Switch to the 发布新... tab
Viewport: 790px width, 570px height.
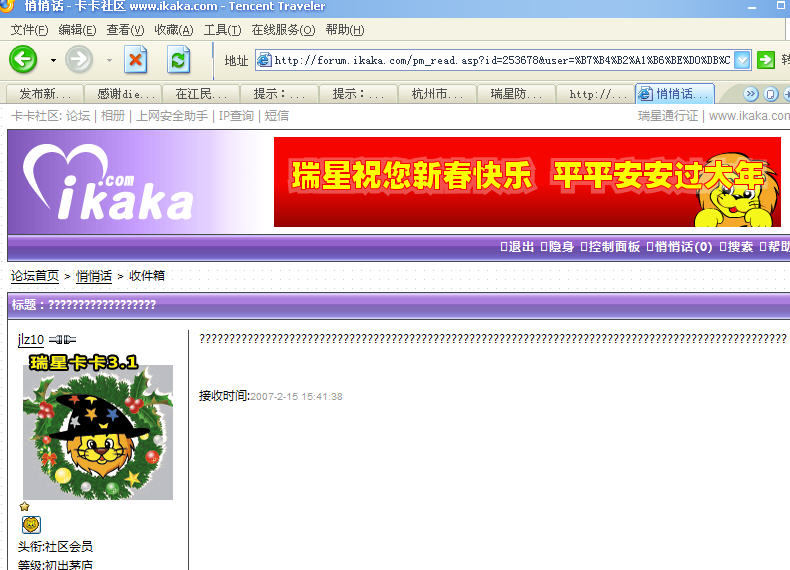pyautogui.click(x=44, y=94)
